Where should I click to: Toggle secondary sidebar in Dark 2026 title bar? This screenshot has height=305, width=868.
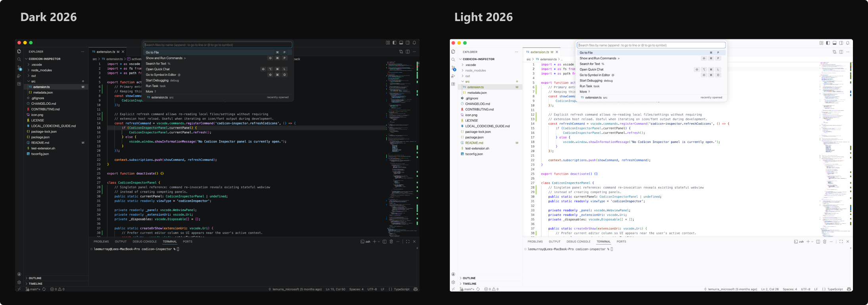pyautogui.click(x=407, y=43)
